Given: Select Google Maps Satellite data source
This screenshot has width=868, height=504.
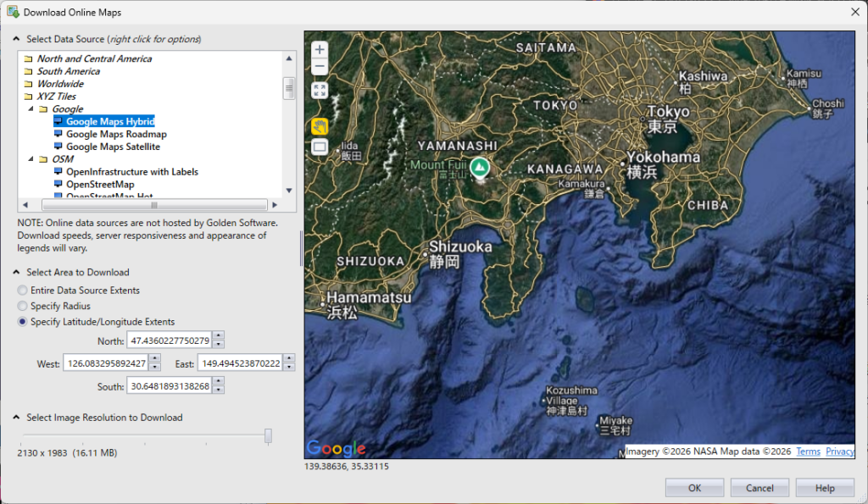Looking at the screenshot, I should [113, 147].
